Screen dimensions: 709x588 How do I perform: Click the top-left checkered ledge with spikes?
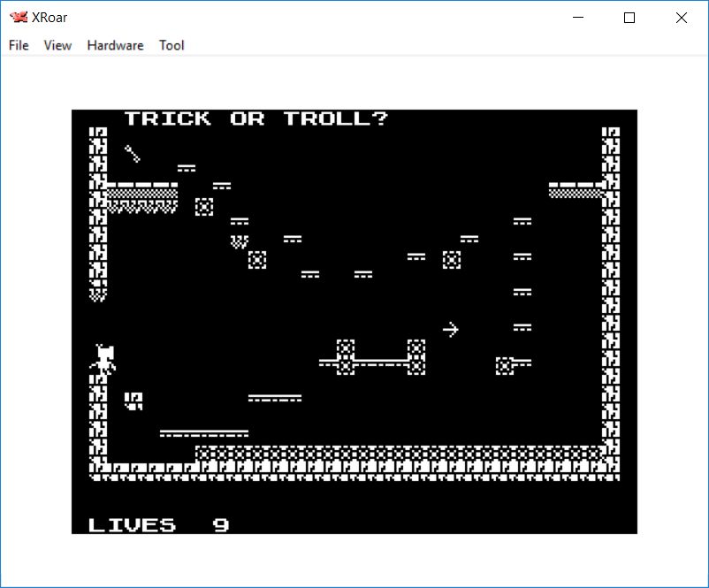(141, 197)
